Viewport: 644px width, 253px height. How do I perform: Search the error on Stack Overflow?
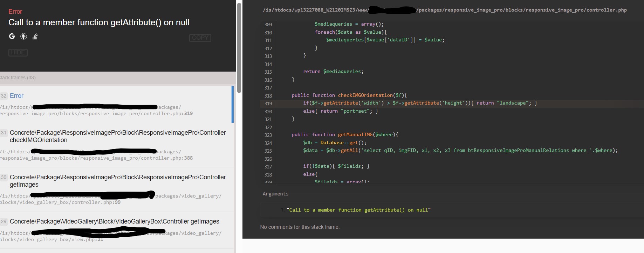tap(35, 36)
